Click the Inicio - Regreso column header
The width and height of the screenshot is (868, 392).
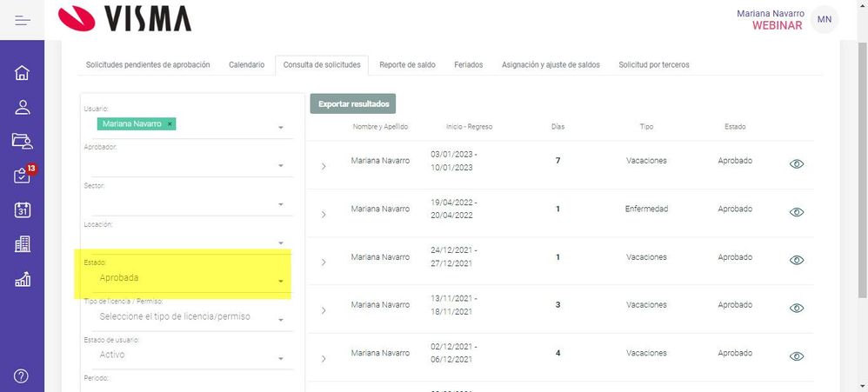point(469,127)
